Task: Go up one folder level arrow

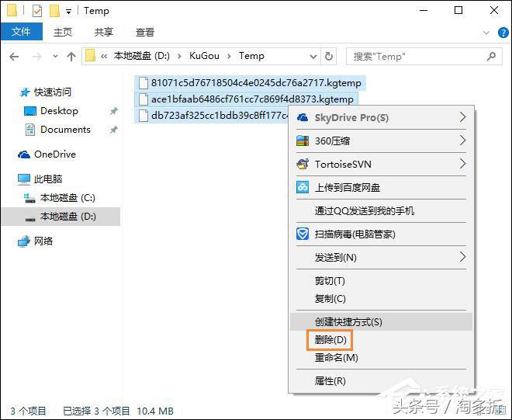Action: (71, 57)
